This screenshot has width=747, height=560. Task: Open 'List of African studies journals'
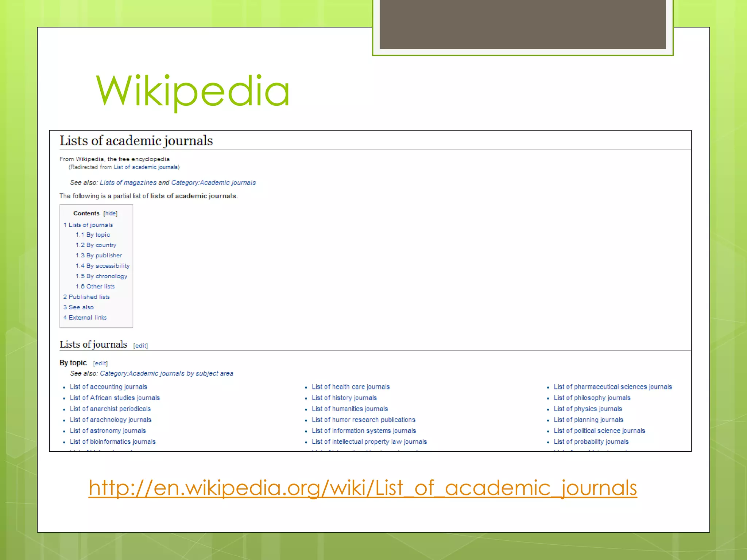(x=115, y=398)
